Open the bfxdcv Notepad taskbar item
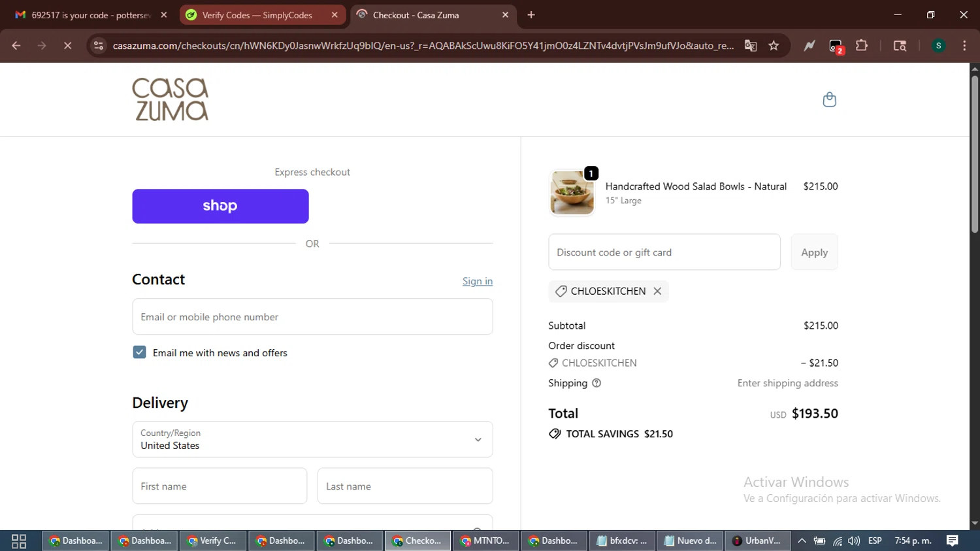The width and height of the screenshot is (980, 551). point(622,541)
